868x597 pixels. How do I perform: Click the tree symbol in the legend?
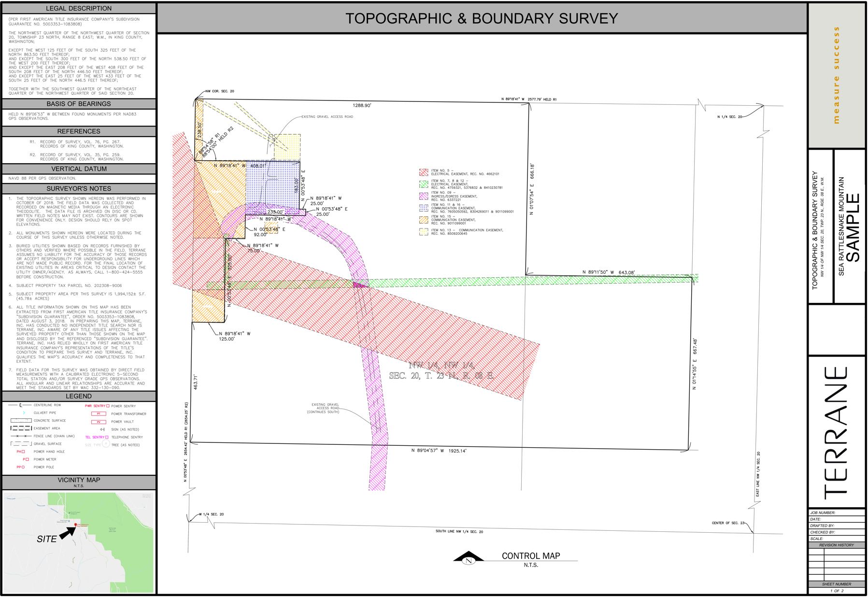105,444
